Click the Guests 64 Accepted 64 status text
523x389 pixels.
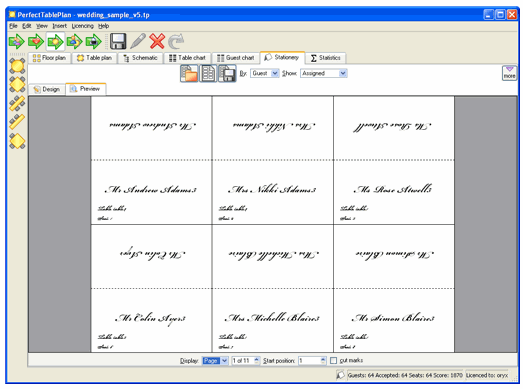405,375
